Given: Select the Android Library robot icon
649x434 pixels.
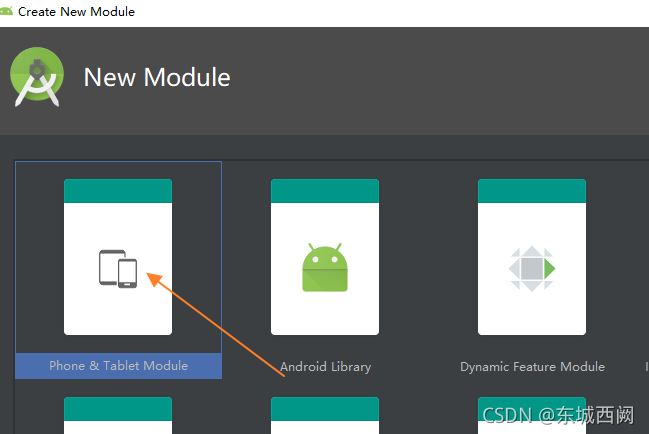Looking at the screenshot, I should [x=325, y=268].
